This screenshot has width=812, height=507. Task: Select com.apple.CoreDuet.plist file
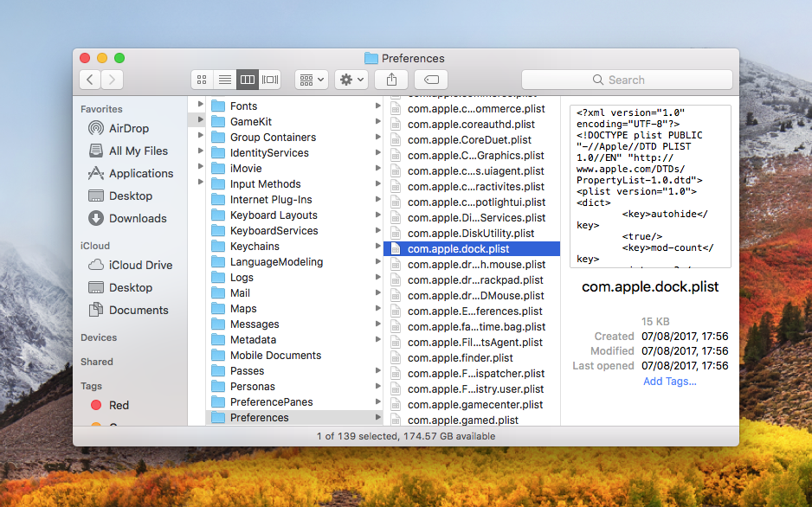(x=472, y=139)
